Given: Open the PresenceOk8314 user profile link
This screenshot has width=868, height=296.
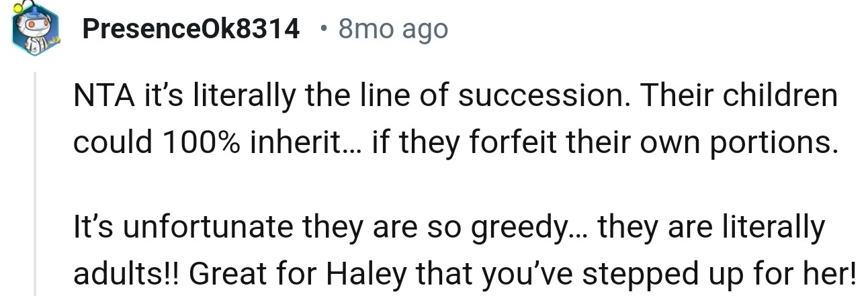Looking at the screenshot, I should (191, 29).
